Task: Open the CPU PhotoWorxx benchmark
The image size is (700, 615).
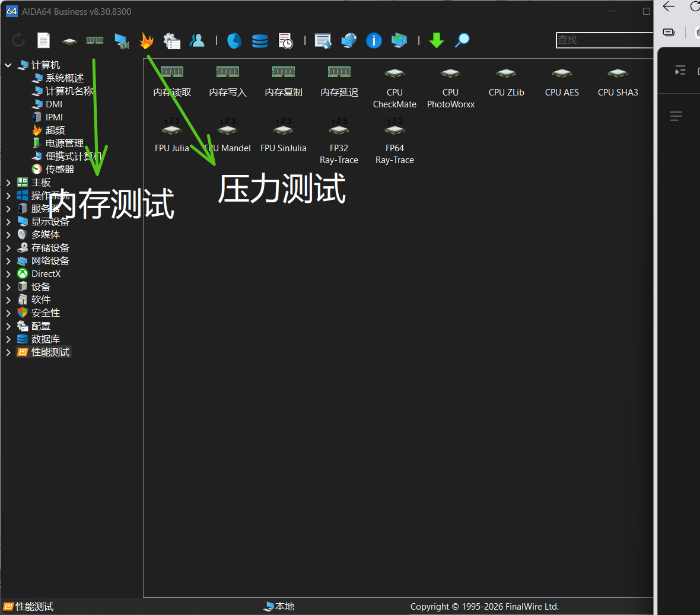Action: tap(450, 87)
